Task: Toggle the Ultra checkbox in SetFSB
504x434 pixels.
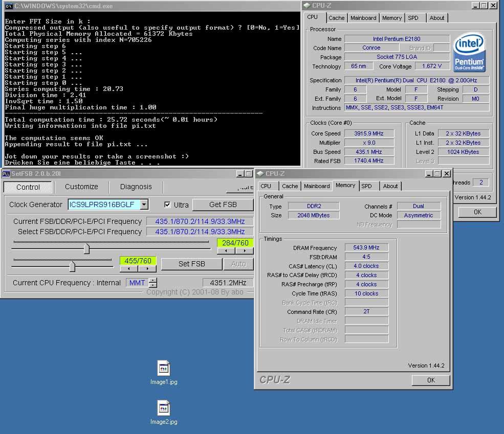Action: pos(167,205)
